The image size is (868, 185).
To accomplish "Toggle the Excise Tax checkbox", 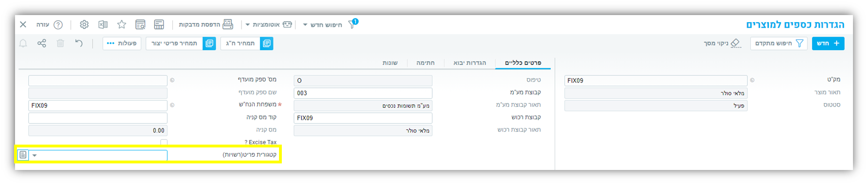I will coord(163,142).
